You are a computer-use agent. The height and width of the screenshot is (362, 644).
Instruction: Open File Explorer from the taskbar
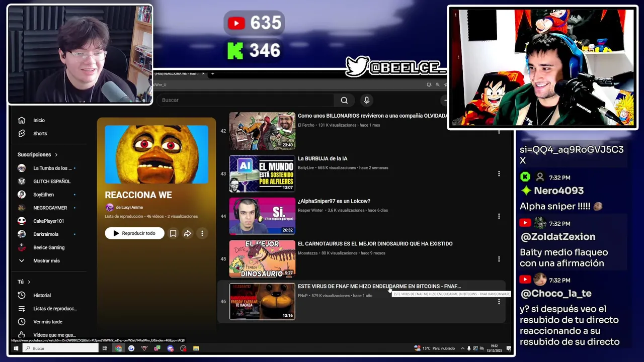[x=196, y=348]
